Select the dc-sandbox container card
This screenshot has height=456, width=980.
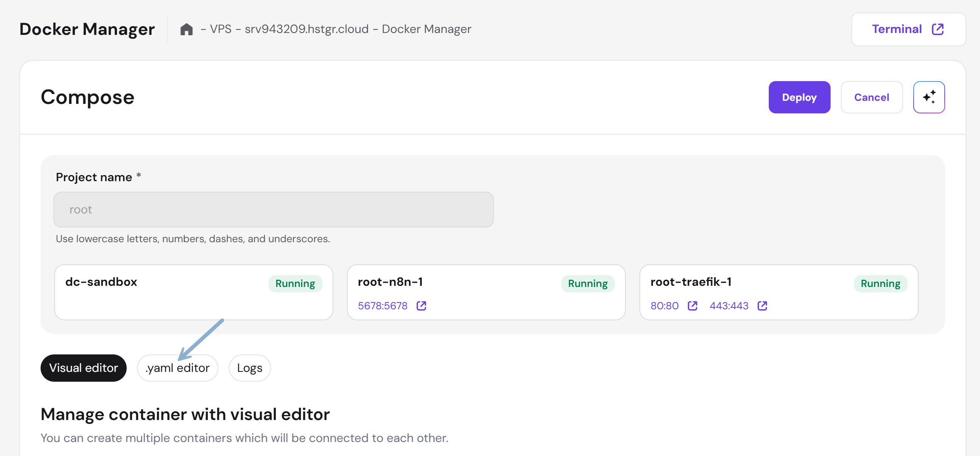point(194,292)
